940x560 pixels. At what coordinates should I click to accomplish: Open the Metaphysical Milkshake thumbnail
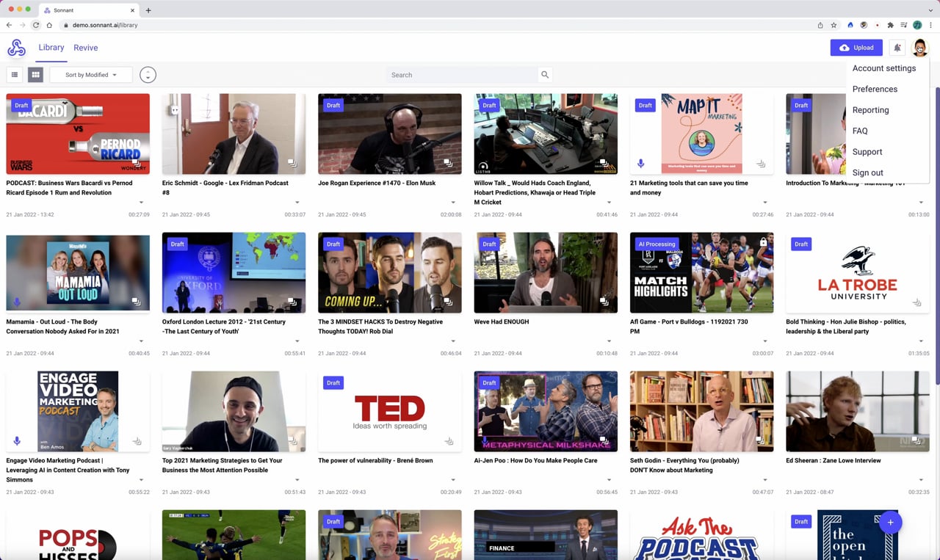click(546, 411)
